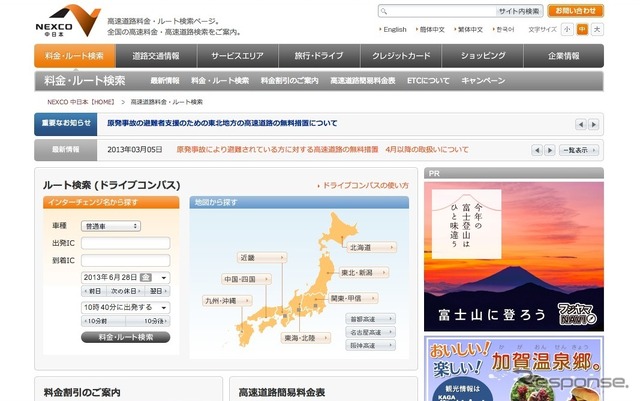Viewport: 640px width, 401px height.
Task: Click the 出発IC input field
Action: pyautogui.click(x=126, y=243)
